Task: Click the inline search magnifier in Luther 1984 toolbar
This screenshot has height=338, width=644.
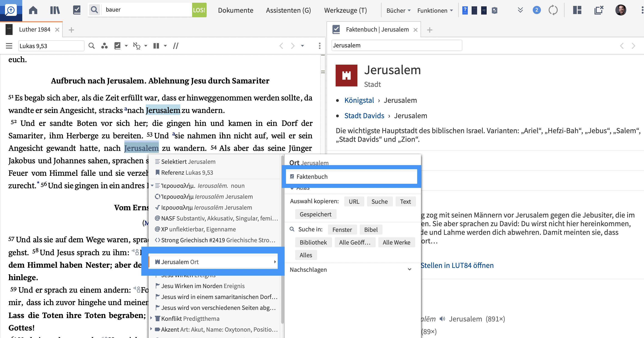Action: 92,46
